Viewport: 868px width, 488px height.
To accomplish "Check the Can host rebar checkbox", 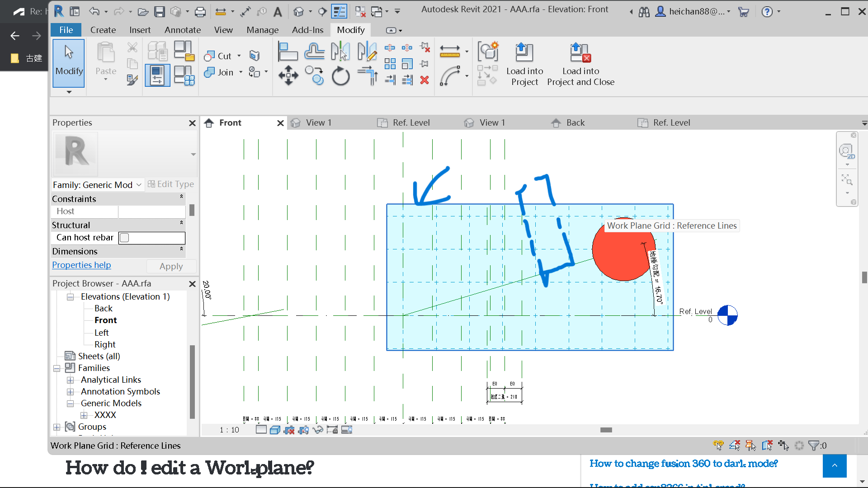I will (x=124, y=237).
